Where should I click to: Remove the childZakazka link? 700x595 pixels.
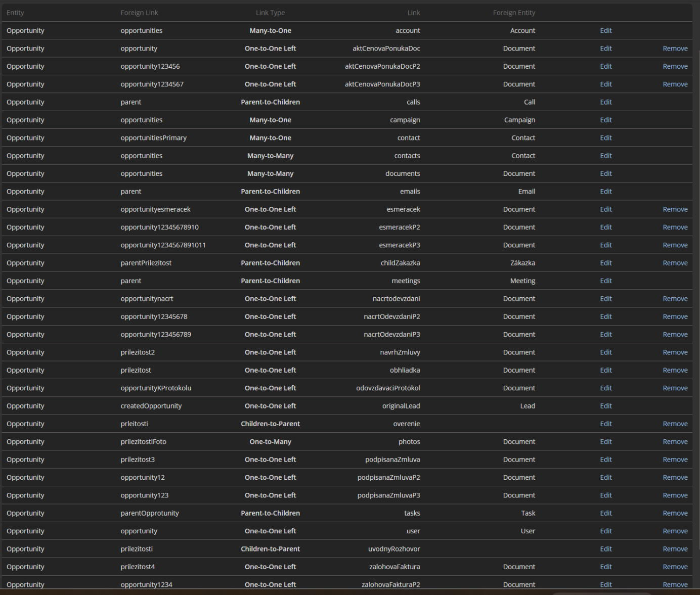[675, 263]
